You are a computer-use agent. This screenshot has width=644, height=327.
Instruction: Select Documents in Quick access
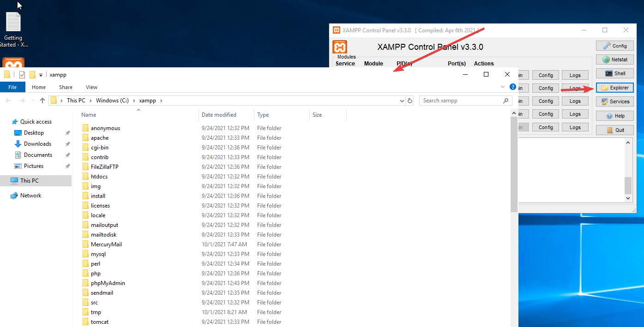pos(38,155)
